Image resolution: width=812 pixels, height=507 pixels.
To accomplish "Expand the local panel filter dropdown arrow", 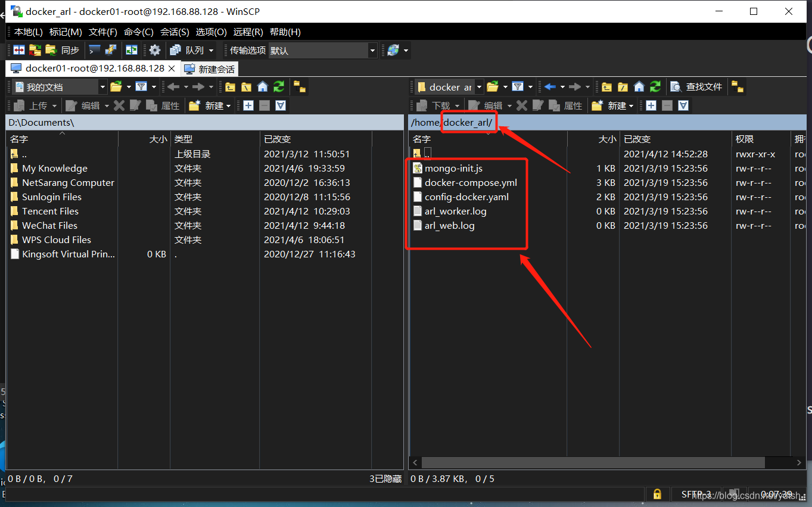I will (154, 87).
